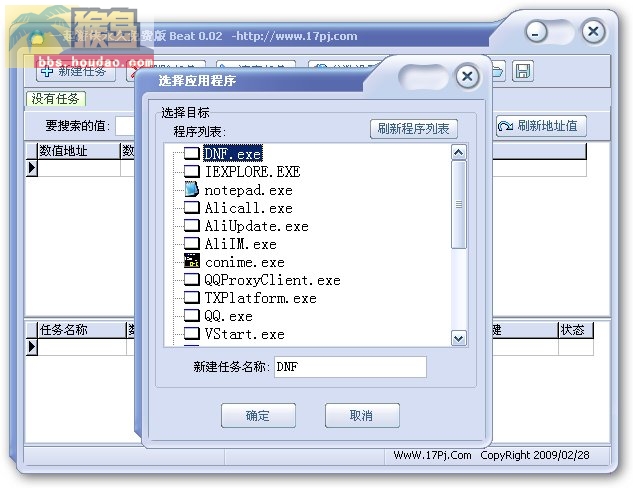Select DNF.exe in the program list
Screen dimensions: 633x488
(233, 154)
